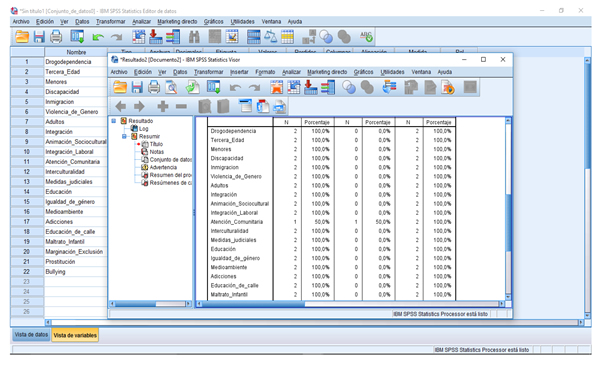Insert text icon in Viewer toolbar
This screenshot has height=365, width=600.
click(x=280, y=107)
